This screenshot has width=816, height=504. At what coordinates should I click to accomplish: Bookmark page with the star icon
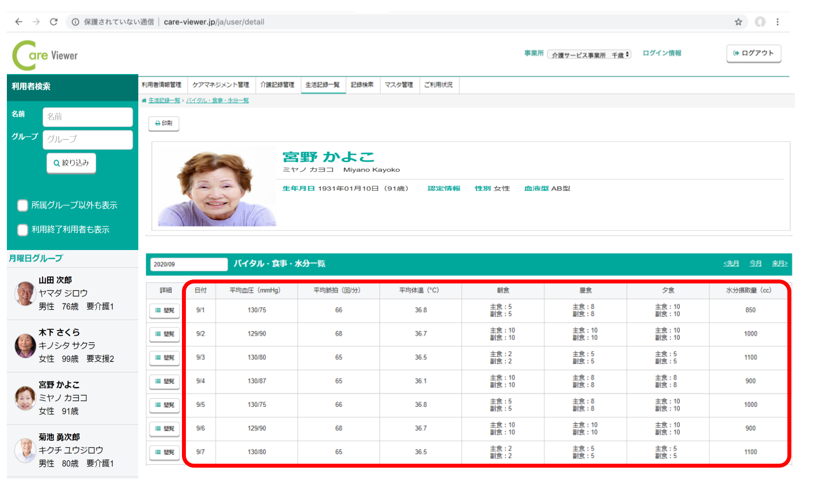(x=738, y=22)
